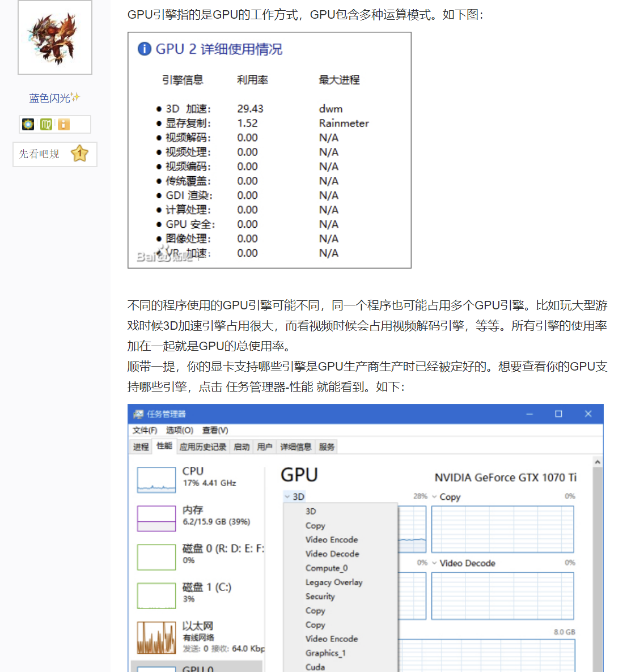Open the dragon avatar profile picture
The height and width of the screenshot is (672, 627).
[x=55, y=37]
